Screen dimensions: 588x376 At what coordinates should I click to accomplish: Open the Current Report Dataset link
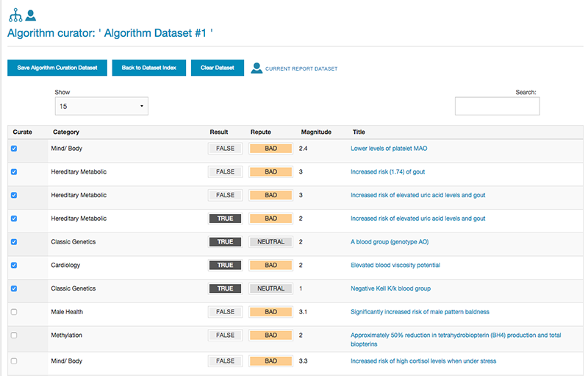(x=301, y=68)
